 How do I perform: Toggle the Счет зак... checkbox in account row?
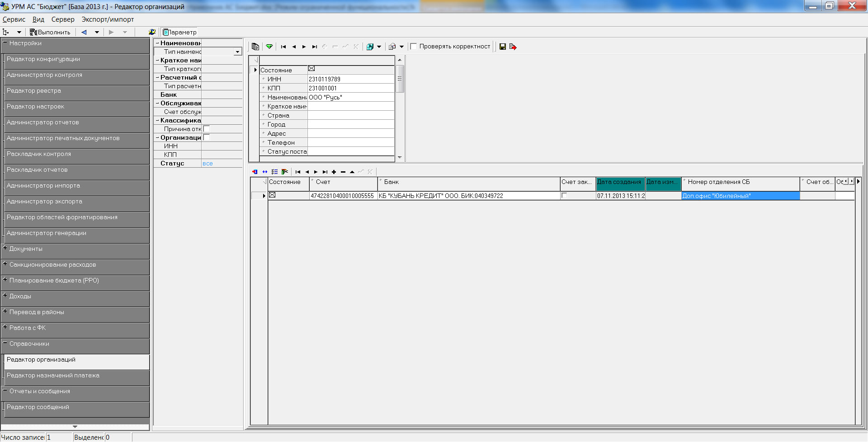(564, 196)
